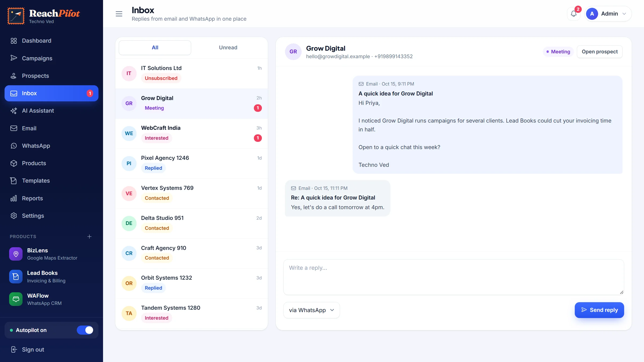Open the via WhatsApp channel dropdown
644x362 pixels.
[x=312, y=310]
